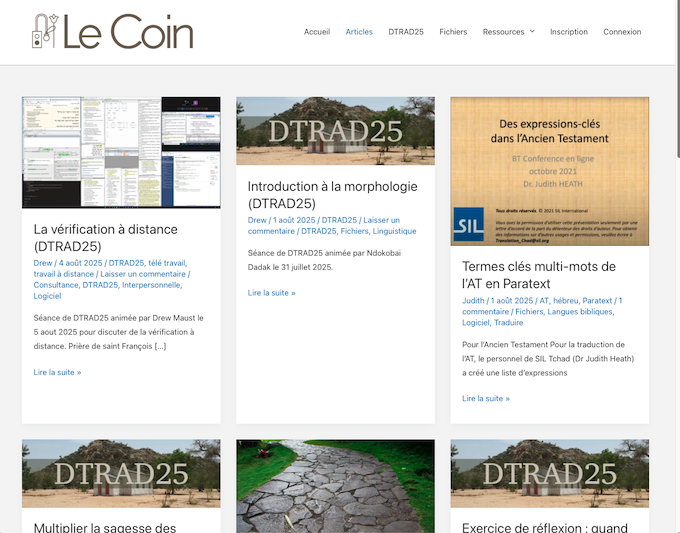The image size is (680, 533).
Task: Click 'Lire la suite' under morphologie article
Action: pos(271,293)
